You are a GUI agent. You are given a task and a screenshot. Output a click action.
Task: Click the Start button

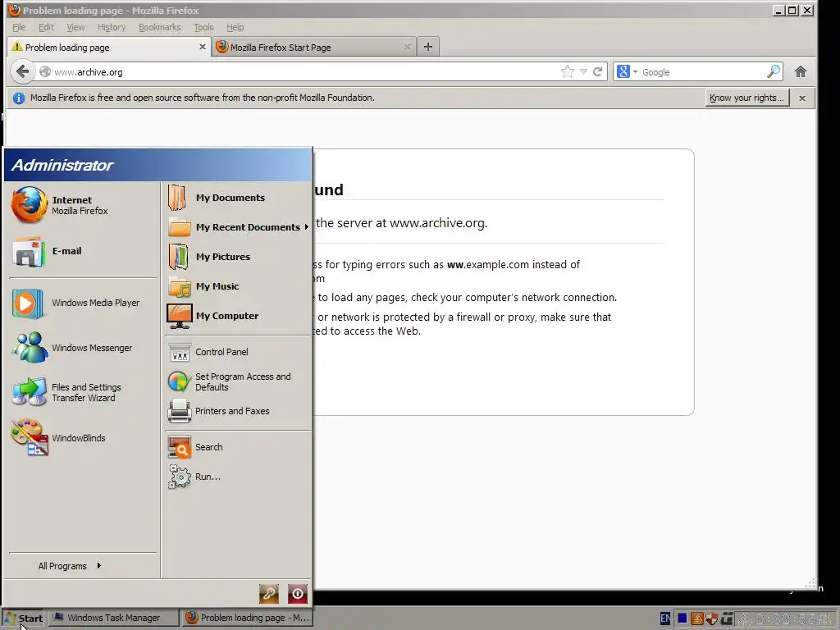[24, 618]
